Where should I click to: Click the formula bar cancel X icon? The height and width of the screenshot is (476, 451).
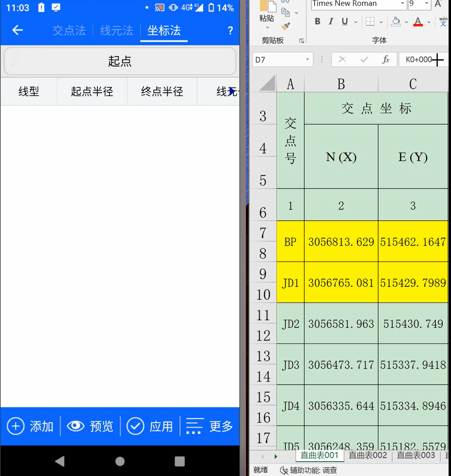click(342, 60)
